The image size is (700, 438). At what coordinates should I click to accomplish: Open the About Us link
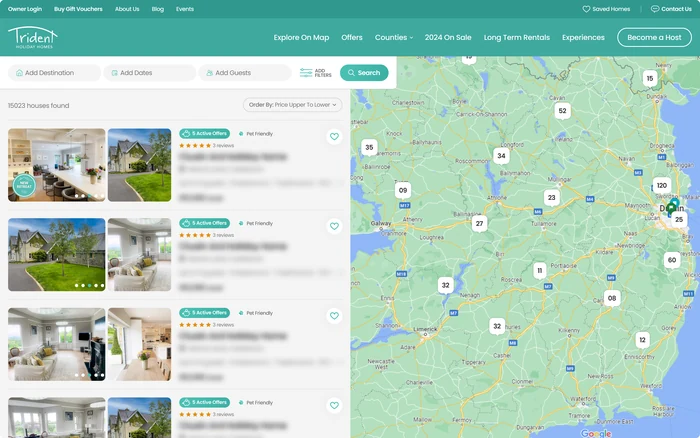tap(127, 9)
